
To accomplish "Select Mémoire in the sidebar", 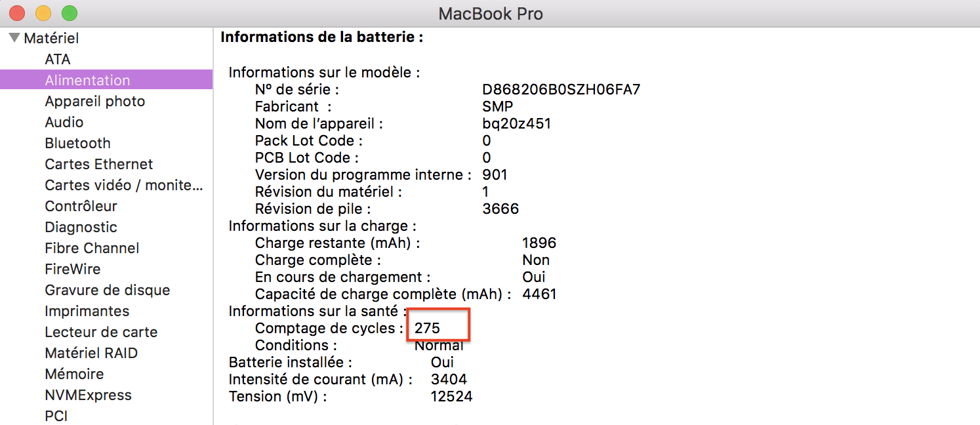I will click(x=74, y=374).
